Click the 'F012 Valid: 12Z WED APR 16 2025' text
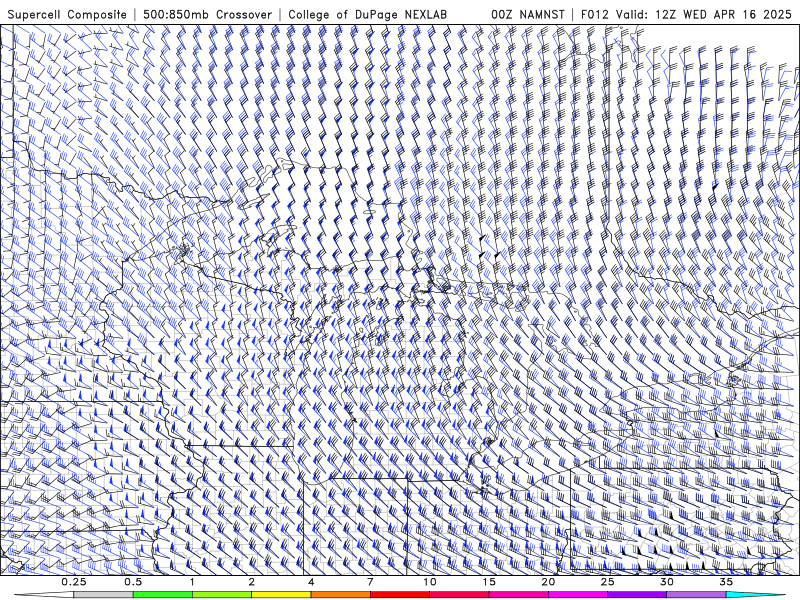800x600 pixels. click(x=686, y=14)
